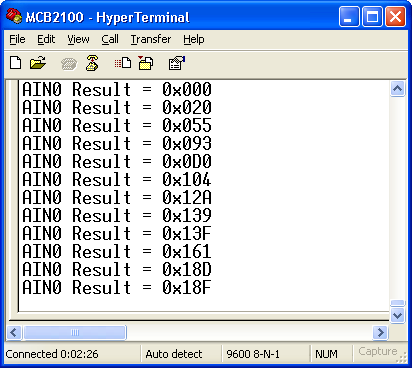
Task: Click the MCB2100 - HyperTerminal window title
Action: [x=108, y=17]
